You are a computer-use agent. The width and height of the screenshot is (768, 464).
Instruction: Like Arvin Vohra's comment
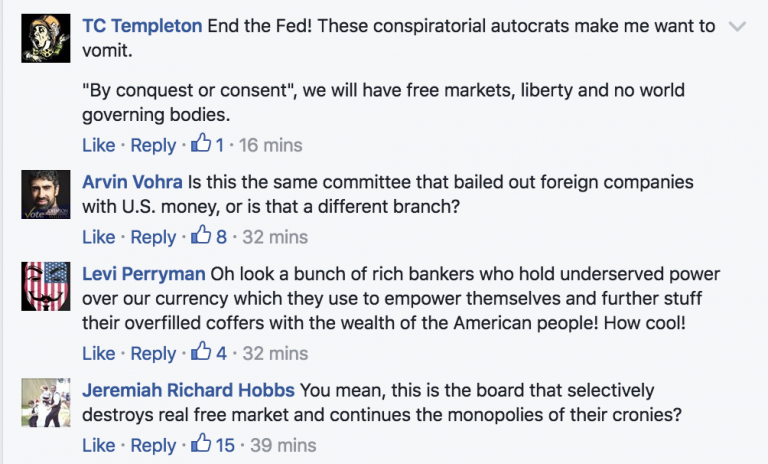click(98, 237)
